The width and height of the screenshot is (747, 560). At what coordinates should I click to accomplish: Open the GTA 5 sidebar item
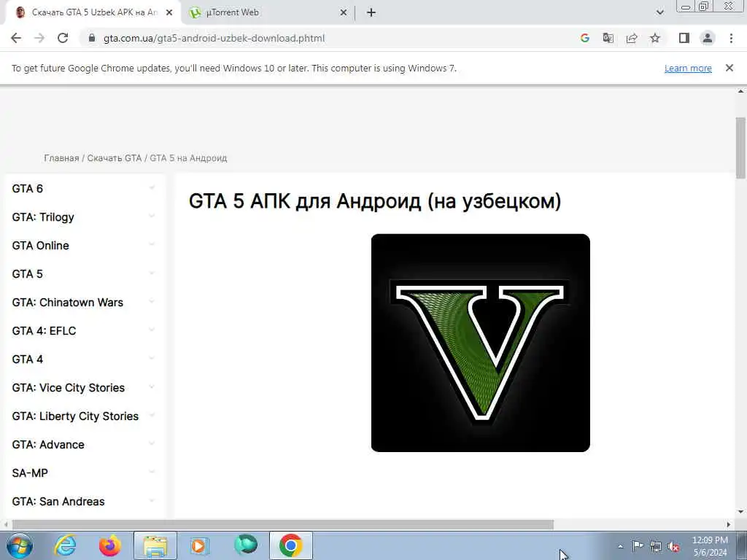27,274
